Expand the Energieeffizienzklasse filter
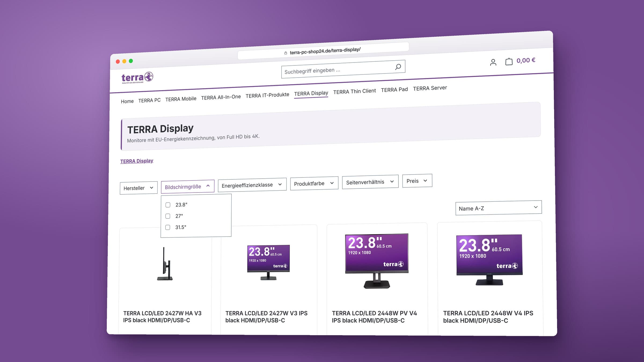 pos(252,185)
